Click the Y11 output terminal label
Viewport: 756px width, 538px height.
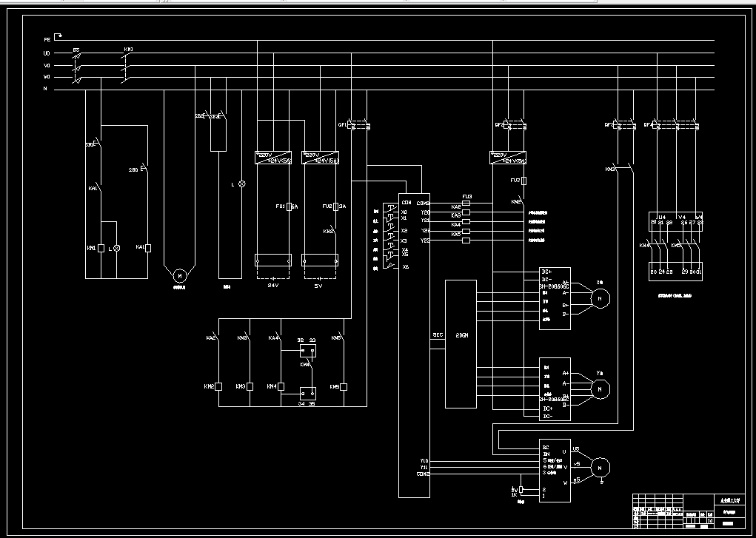[x=424, y=468]
